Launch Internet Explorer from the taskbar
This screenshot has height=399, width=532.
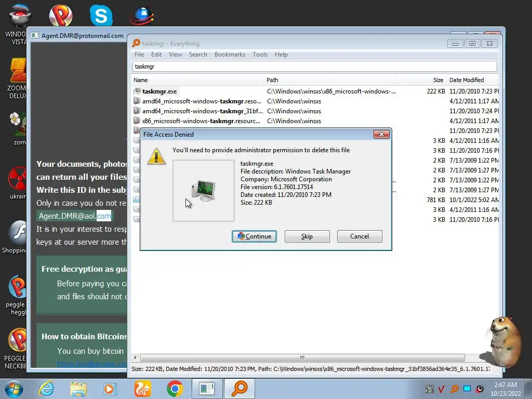pos(46,389)
